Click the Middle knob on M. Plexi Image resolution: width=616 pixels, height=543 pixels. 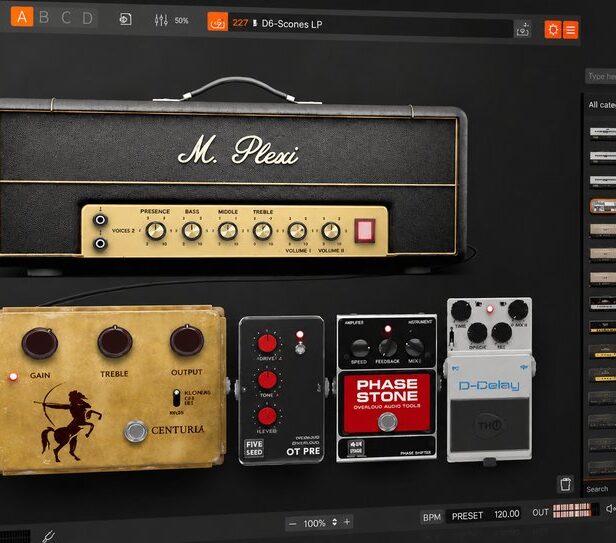pyautogui.click(x=227, y=231)
